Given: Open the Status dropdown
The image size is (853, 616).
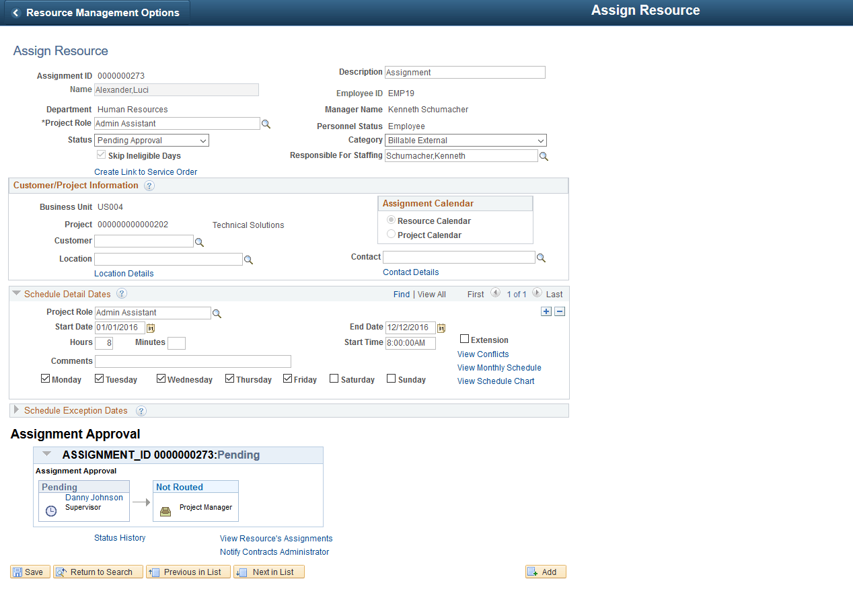Looking at the screenshot, I should [x=204, y=140].
